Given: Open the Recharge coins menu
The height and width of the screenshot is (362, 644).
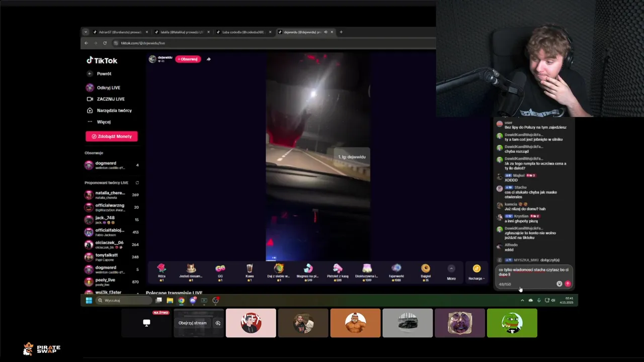Looking at the screenshot, I should (x=476, y=271).
